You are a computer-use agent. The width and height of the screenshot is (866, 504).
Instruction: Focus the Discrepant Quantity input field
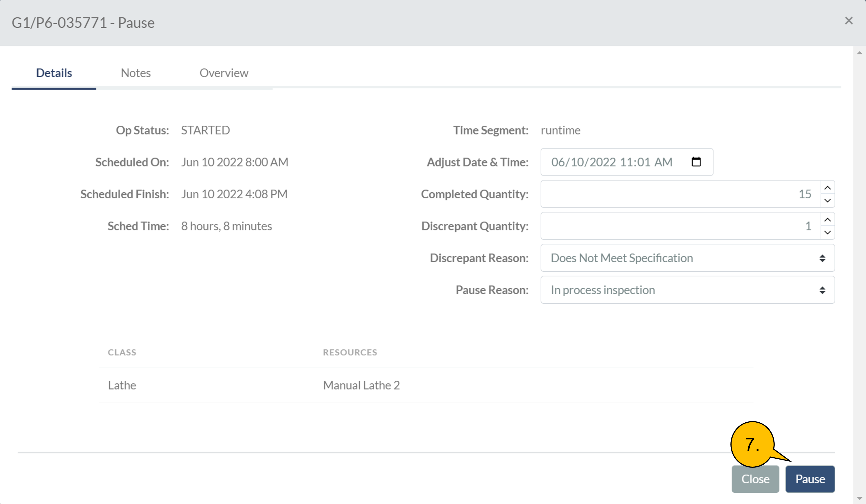pyautogui.click(x=680, y=226)
